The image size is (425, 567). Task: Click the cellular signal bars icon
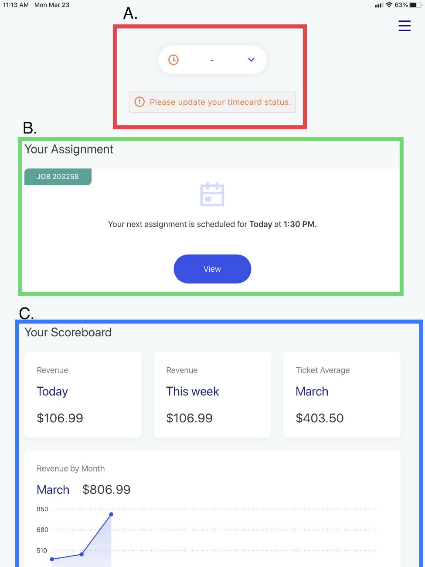tap(379, 5)
